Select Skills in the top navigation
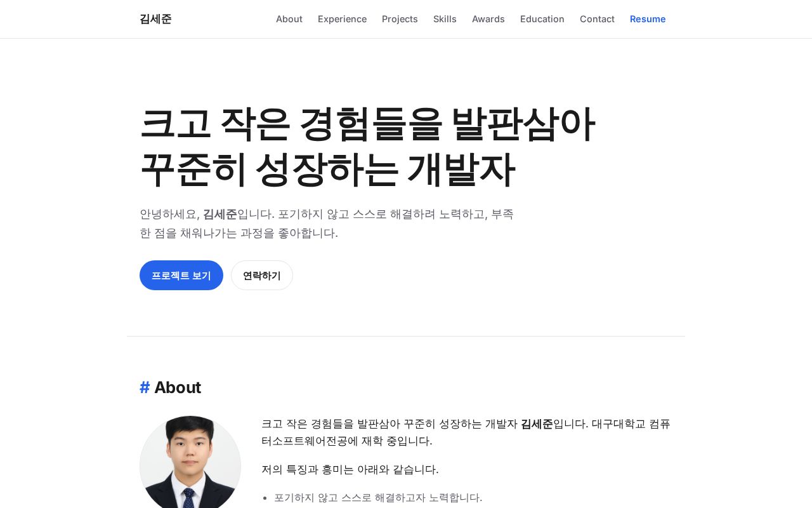 coord(445,19)
